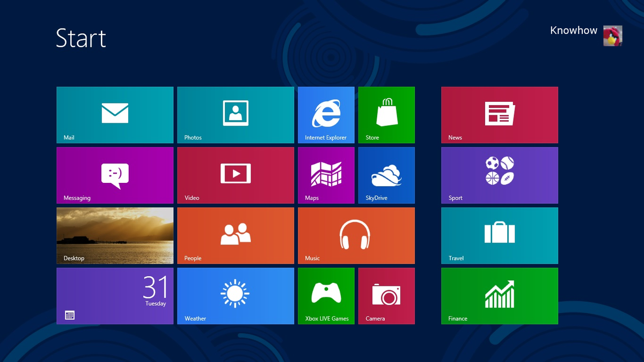Open the Photos portrait icon
This screenshot has width=644, height=362.
pos(236,113)
